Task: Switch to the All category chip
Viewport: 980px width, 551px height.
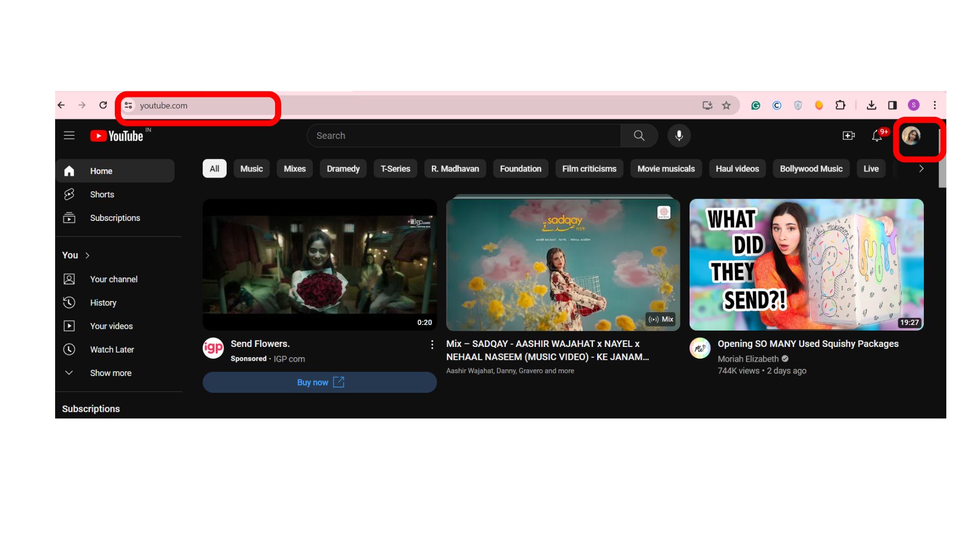Action: tap(214, 168)
